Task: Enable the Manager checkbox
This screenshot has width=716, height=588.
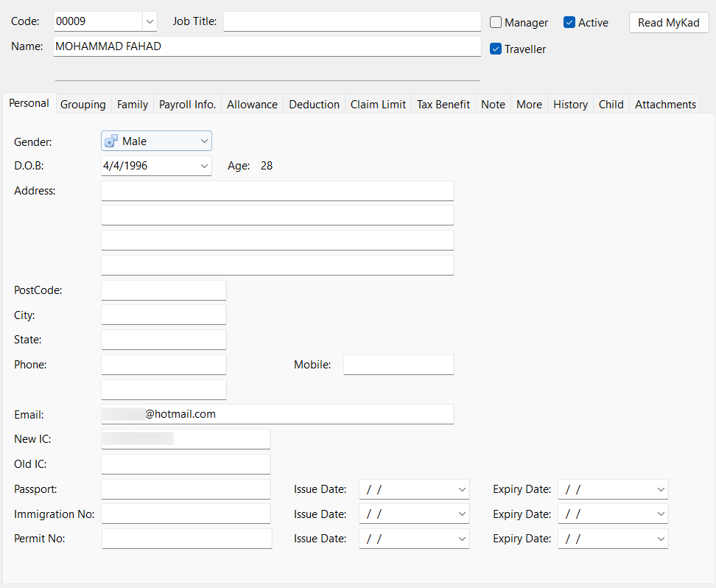Action: click(x=496, y=23)
